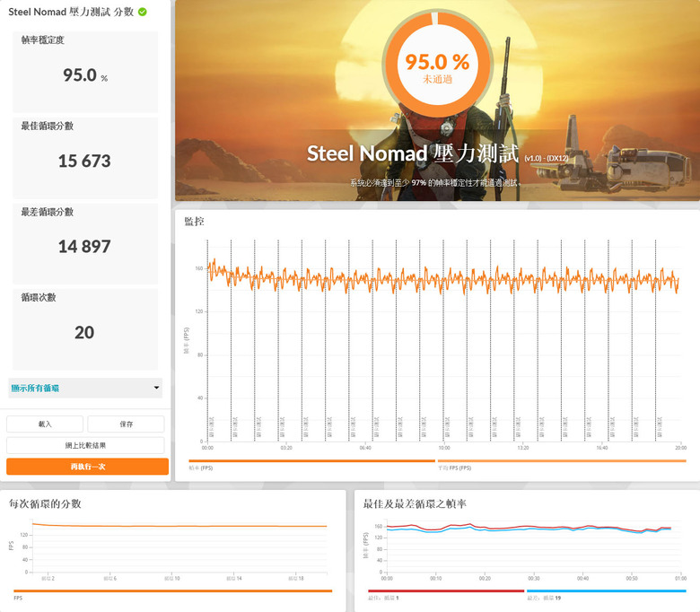Click the 10:00 time label on monitoring chart
Viewport: 700px width, 612px height.
click(444, 447)
